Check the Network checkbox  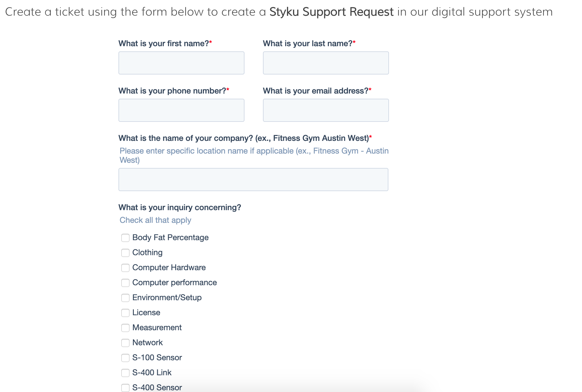click(x=125, y=343)
